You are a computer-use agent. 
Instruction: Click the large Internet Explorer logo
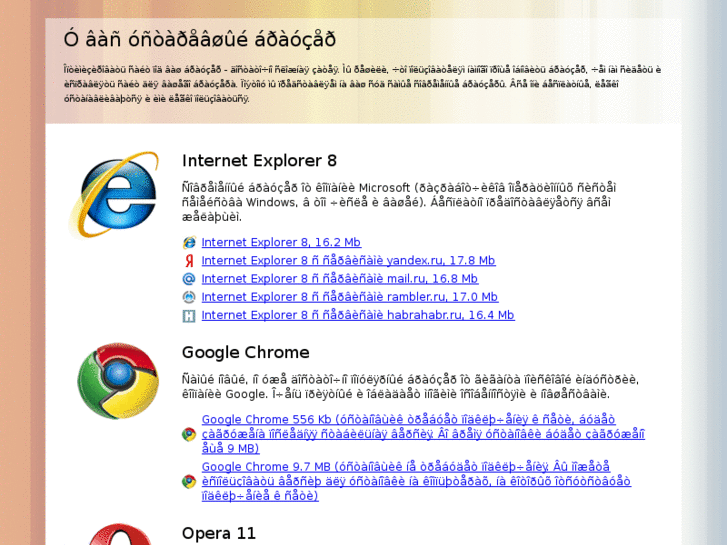pos(114,194)
